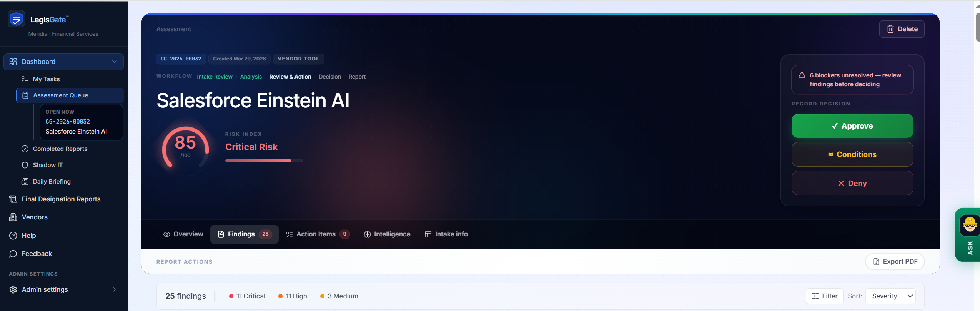The image size is (980, 311).
Task: Expand the Admin settings chevron
Action: pyautogui.click(x=115, y=289)
